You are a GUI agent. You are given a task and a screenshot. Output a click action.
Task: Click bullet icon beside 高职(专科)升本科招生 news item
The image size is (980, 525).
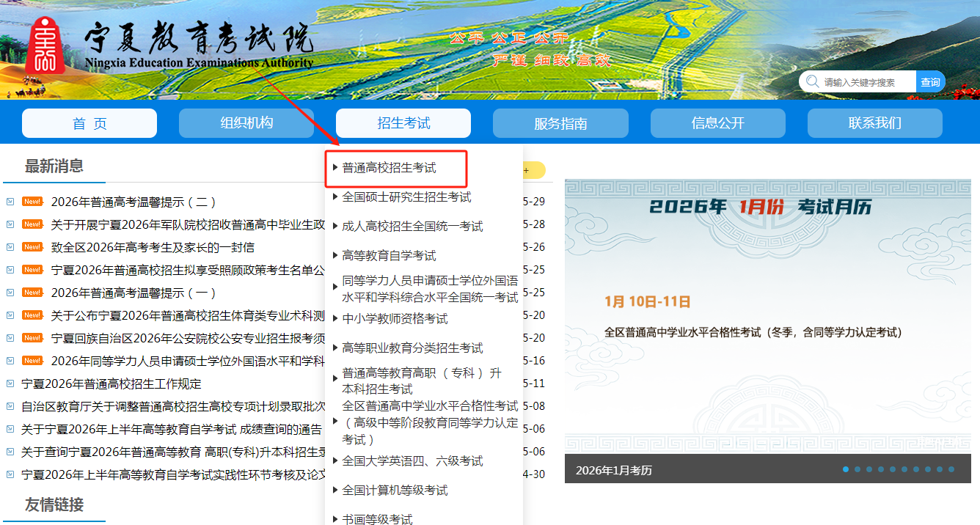[10, 452]
